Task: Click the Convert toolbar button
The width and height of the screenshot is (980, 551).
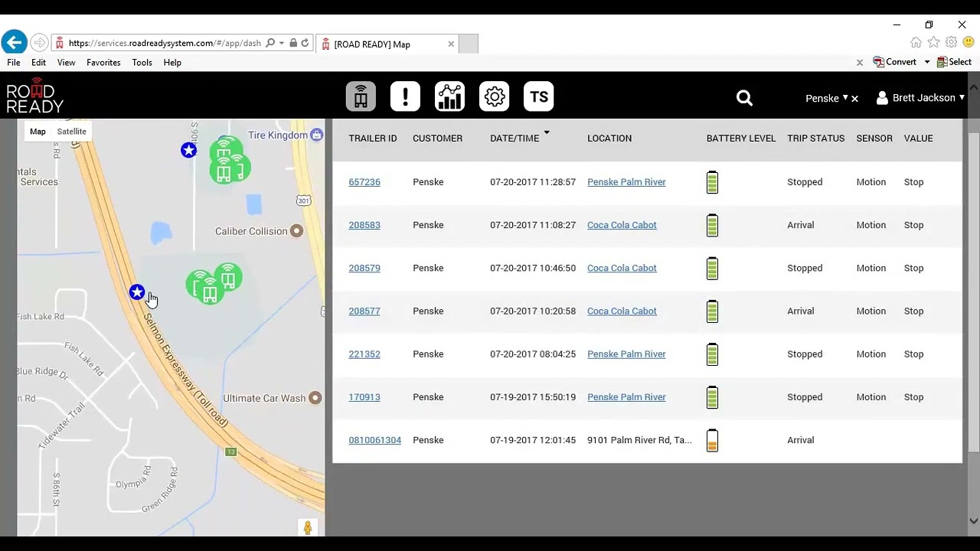Action: coord(895,62)
